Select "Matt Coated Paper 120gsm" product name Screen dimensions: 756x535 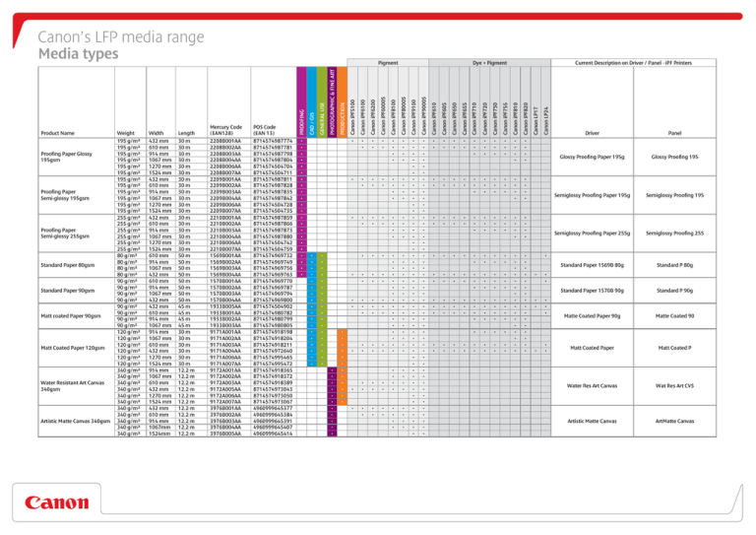click(x=72, y=348)
